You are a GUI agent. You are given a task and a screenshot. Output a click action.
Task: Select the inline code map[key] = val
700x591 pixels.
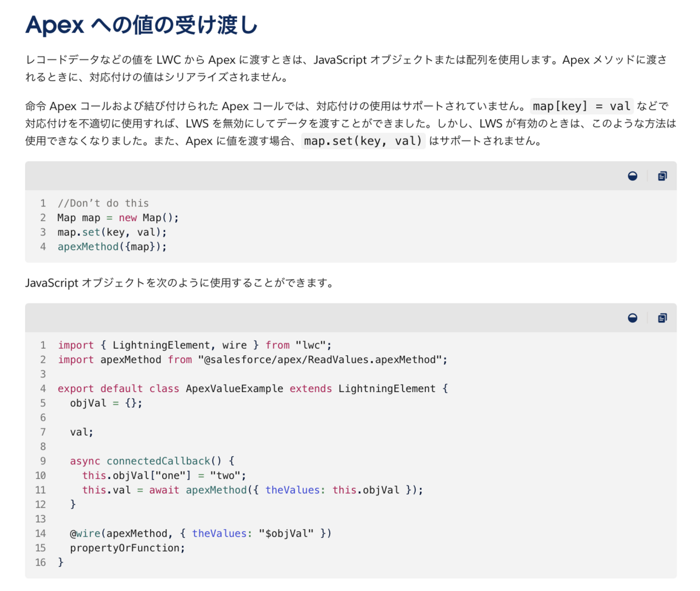point(582,106)
